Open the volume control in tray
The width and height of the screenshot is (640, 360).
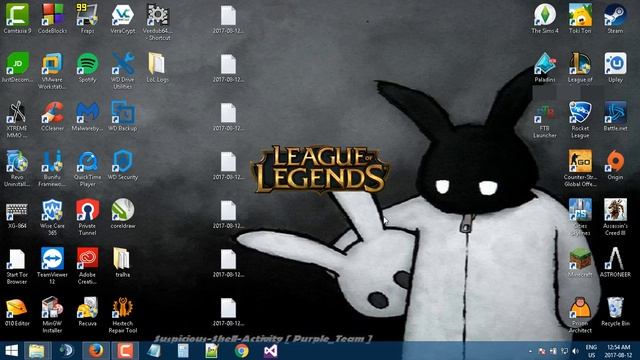(576, 351)
